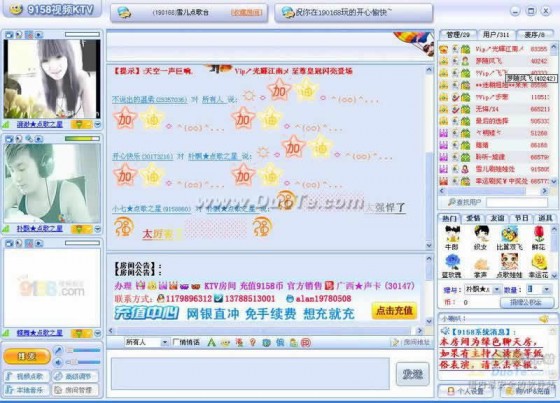Click the orange lightbulb icon in chat toolbar
The image size is (560, 403).
[252, 343]
